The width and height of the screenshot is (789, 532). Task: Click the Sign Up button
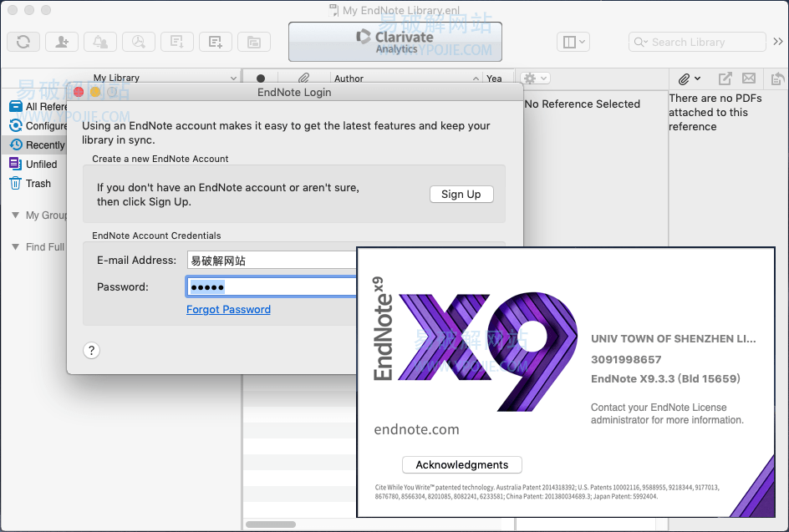pyautogui.click(x=461, y=194)
